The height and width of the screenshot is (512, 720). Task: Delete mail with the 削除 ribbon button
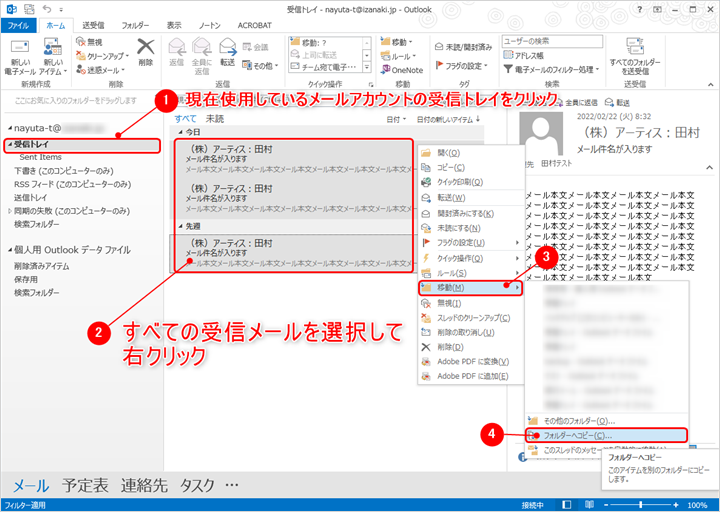pos(146,52)
